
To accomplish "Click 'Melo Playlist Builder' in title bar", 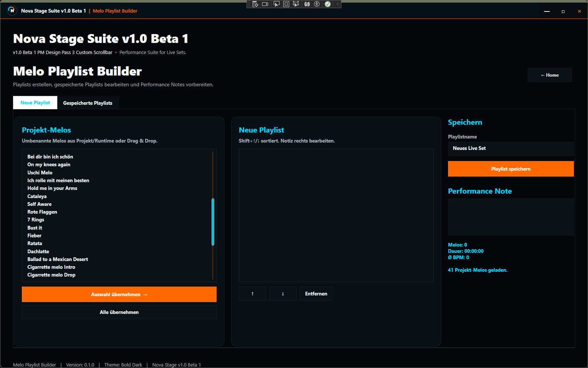I will click(115, 11).
